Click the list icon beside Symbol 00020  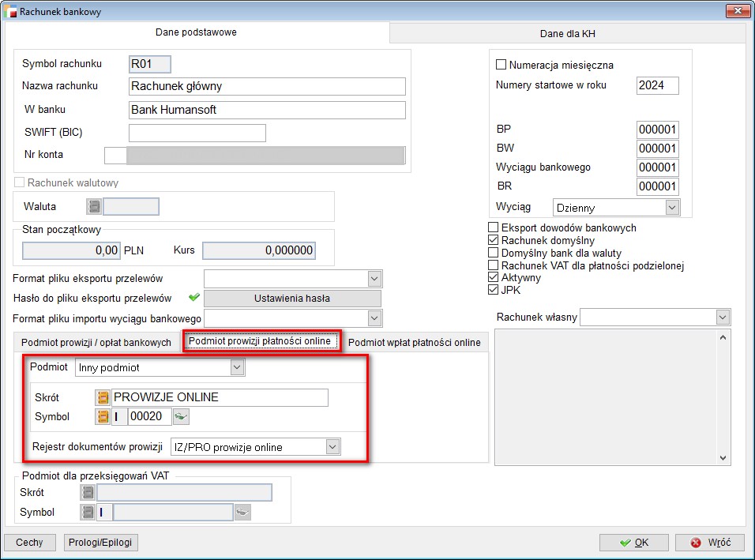pos(103,416)
